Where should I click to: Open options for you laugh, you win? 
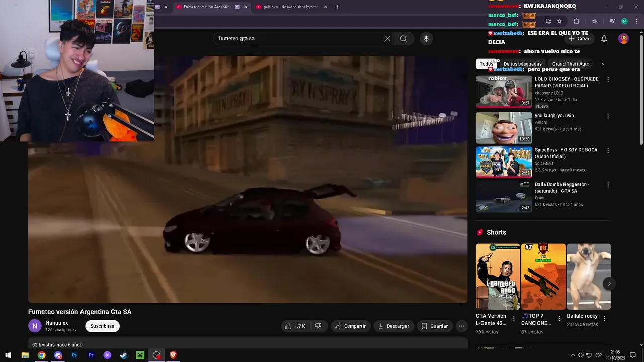608,116
